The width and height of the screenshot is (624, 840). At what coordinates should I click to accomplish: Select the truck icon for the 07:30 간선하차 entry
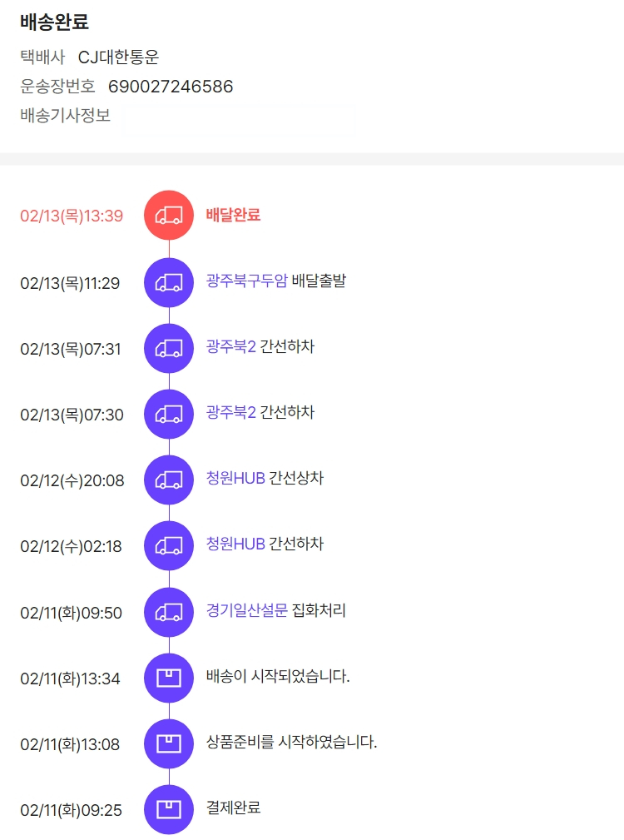pos(169,414)
